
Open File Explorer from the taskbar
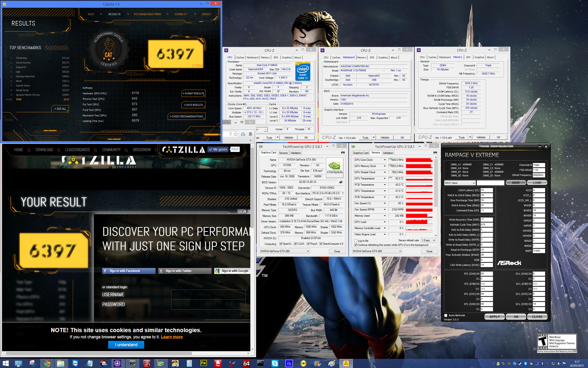(60, 363)
